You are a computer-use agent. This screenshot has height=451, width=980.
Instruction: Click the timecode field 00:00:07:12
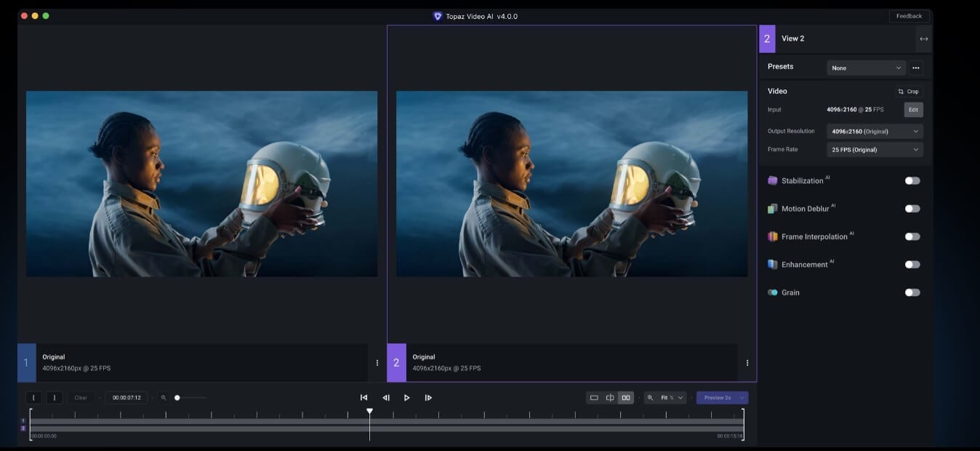click(x=126, y=398)
